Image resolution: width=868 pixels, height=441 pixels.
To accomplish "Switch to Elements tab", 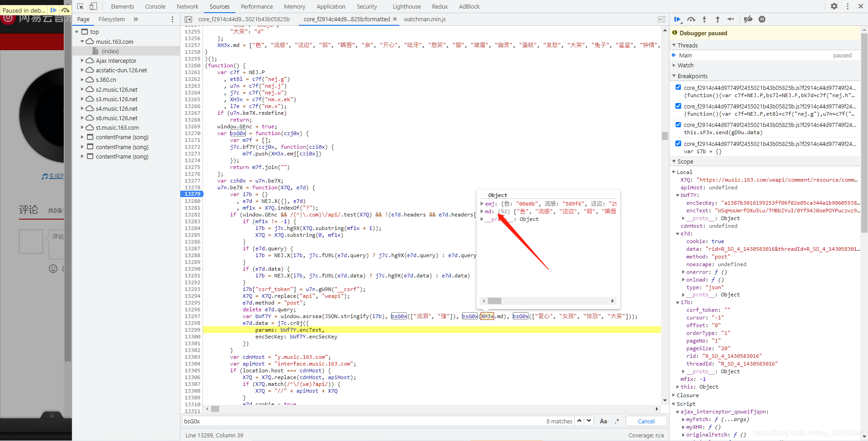I will tap(122, 6).
